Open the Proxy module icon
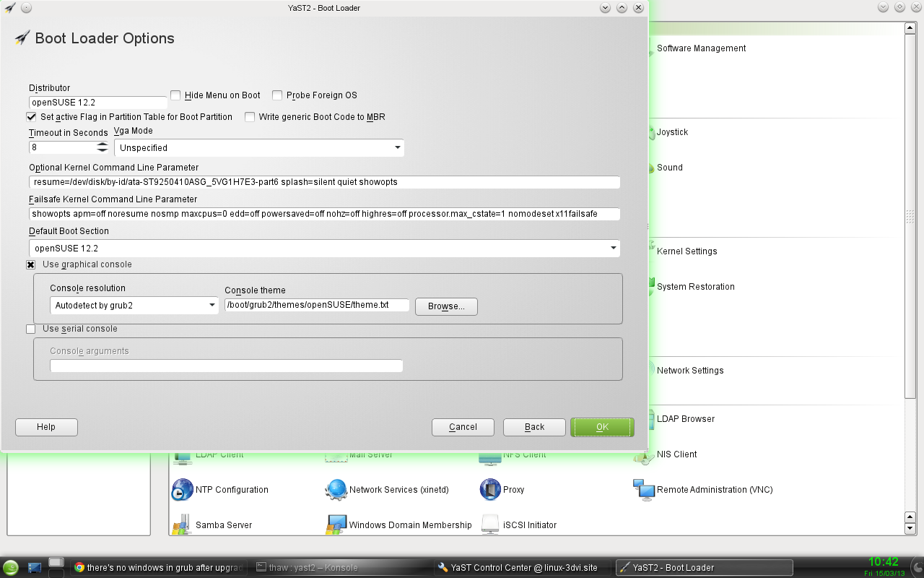The width and height of the screenshot is (924, 578). (490, 490)
